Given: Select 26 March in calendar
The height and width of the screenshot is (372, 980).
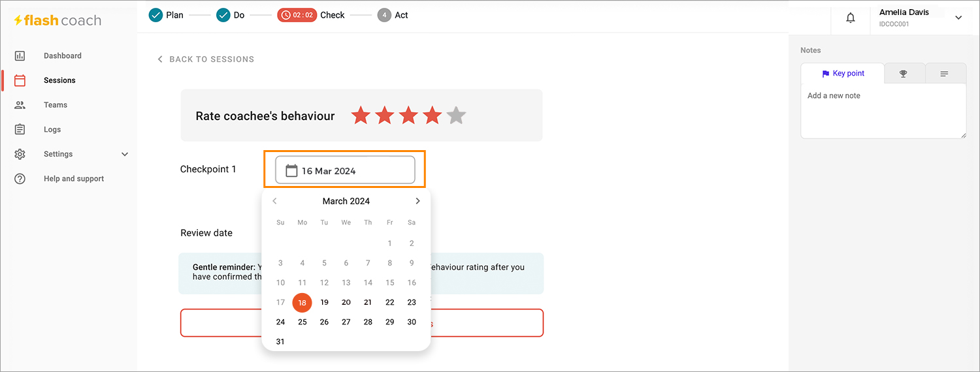Looking at the screenshot, I should click(x=324, y=322).
